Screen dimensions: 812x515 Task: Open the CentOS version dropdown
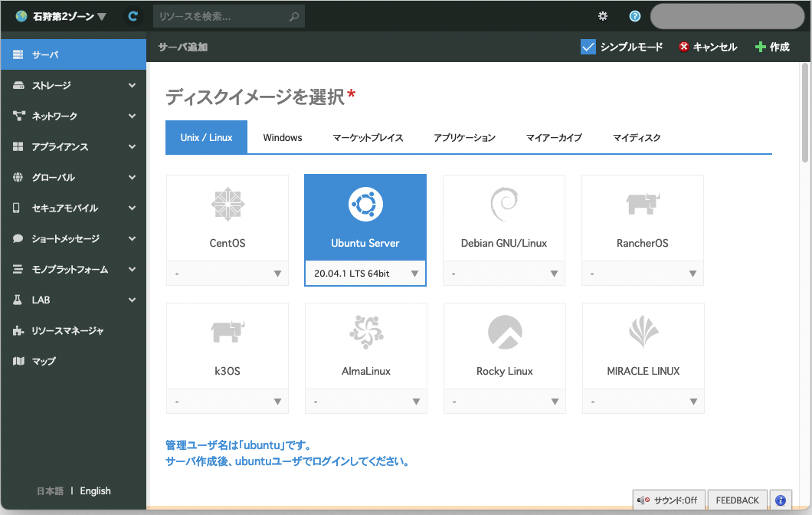[228, 273]
